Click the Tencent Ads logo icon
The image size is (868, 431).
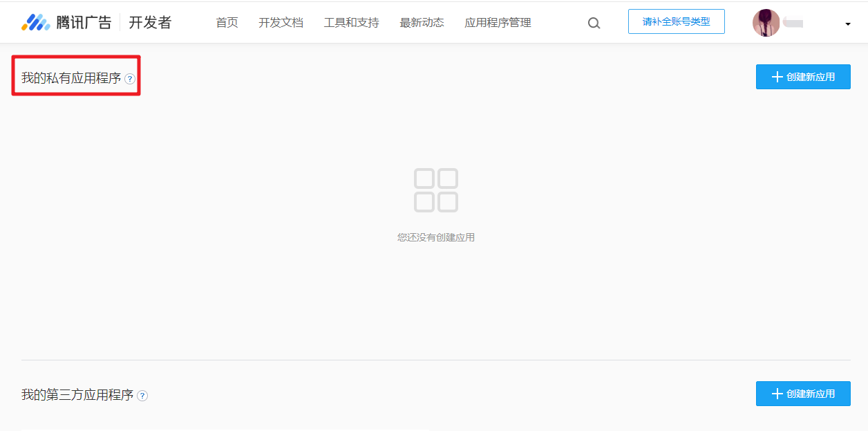coord(36,21)
